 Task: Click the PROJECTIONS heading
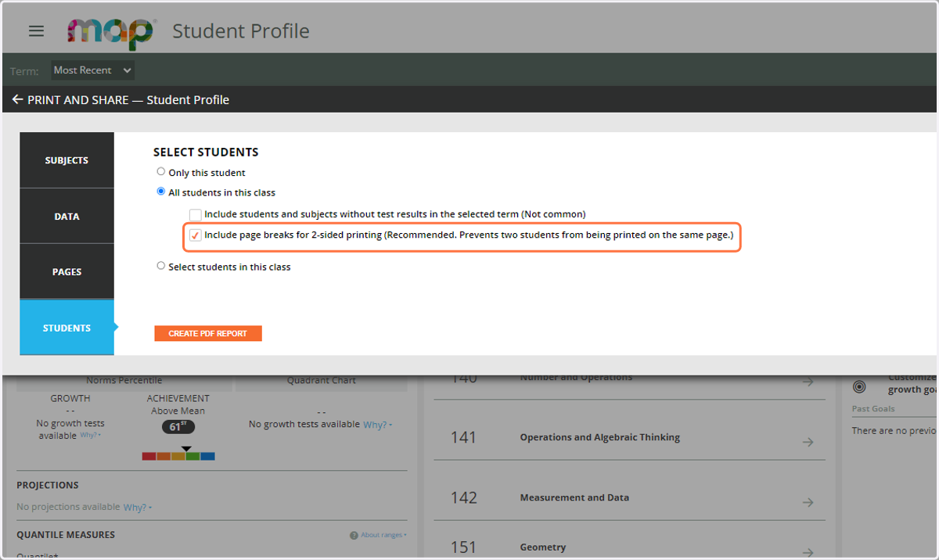pos(48,485)
